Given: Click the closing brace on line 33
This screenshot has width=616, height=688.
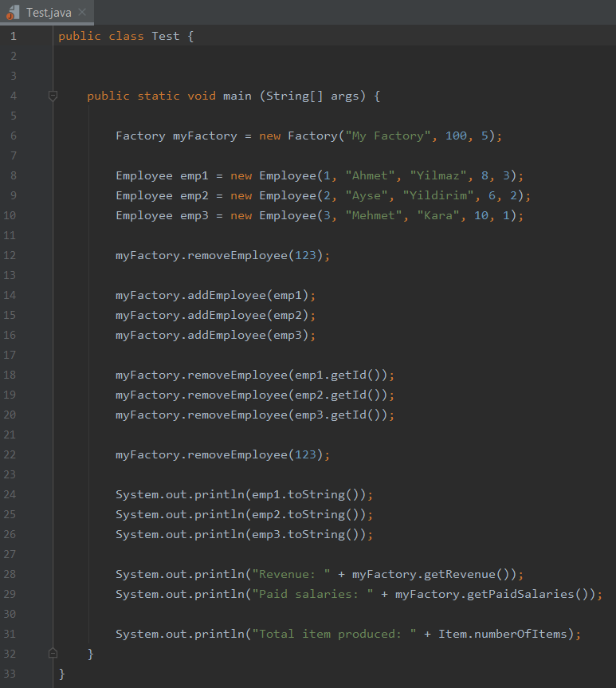Looking at the screenshot, I should click(62, 674).
